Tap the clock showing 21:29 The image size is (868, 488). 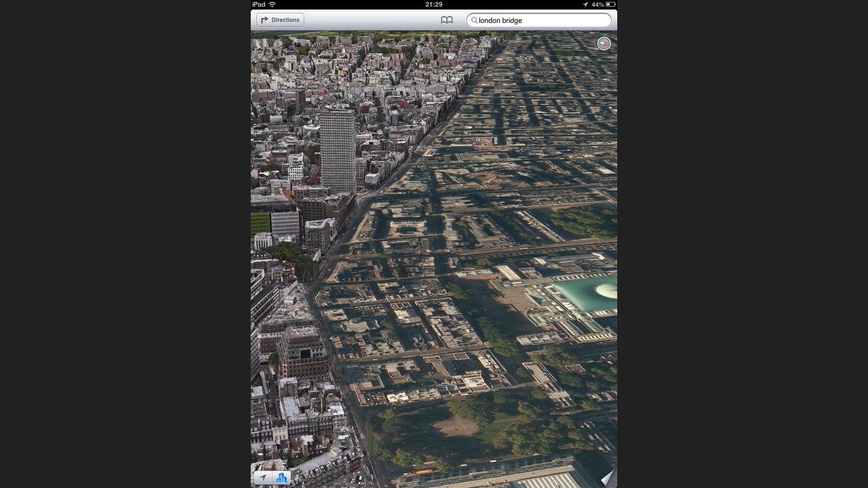click(x=435, y=4)
